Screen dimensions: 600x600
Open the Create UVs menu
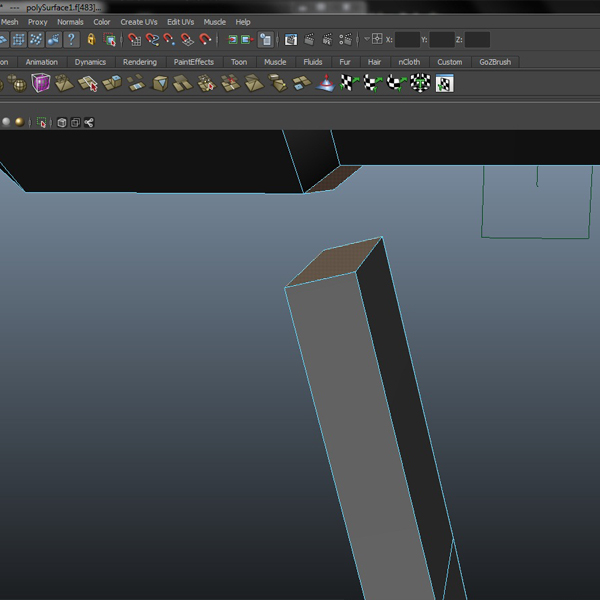[x=139, y=22]
